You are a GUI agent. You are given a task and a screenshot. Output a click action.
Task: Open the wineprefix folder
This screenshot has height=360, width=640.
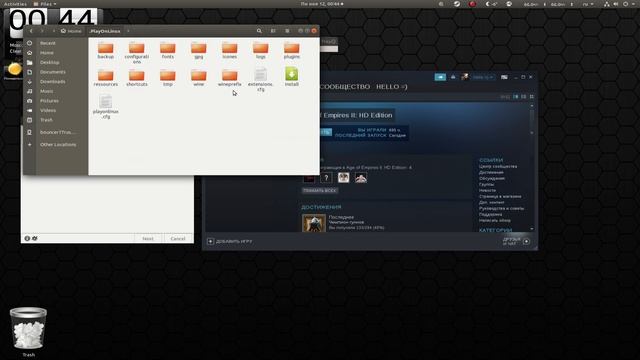tap(230, 78)
